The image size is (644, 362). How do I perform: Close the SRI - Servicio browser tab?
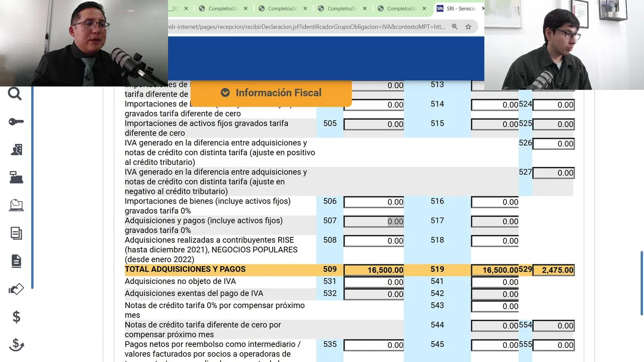483,9
